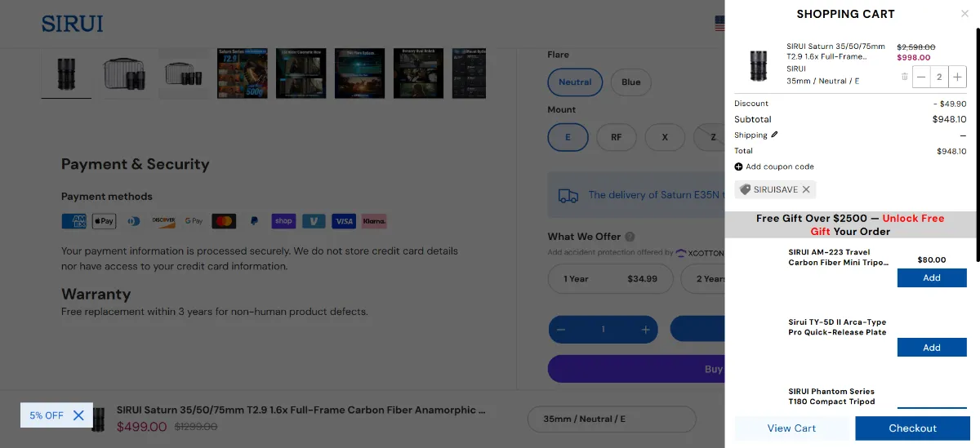Click the Mastercard icon
Screen dimensions: 980x448
click(224, 221)
